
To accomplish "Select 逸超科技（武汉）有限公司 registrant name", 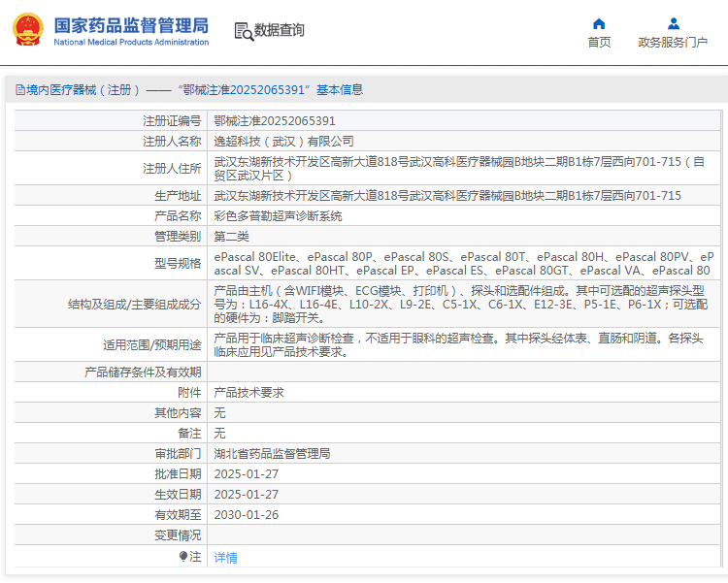I will 283,142.
